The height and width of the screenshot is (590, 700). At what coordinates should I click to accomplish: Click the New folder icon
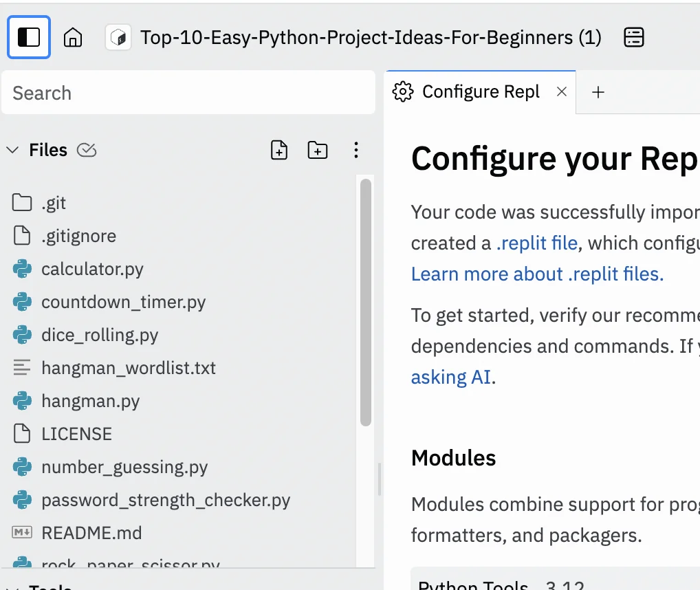tap(317, 150)
